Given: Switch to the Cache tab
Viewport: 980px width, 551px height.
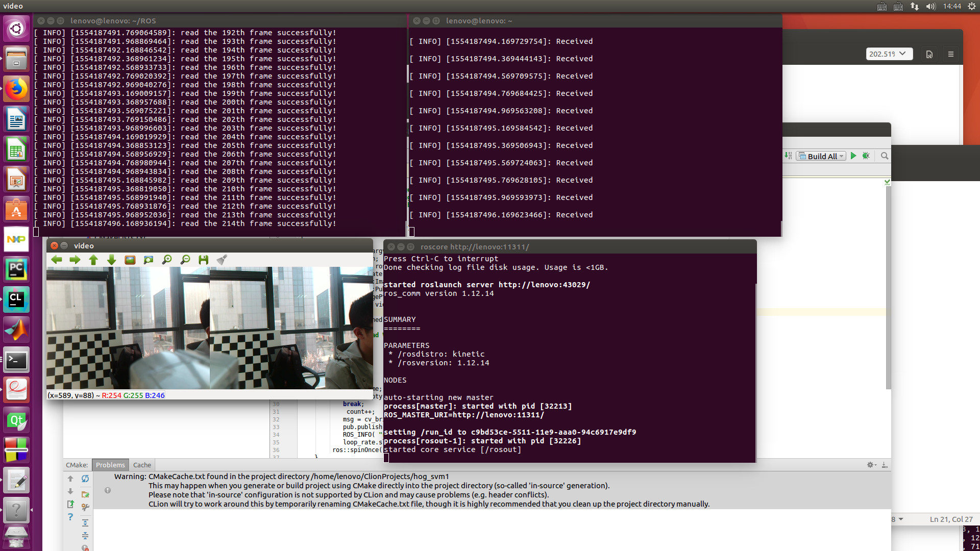Looking at the screenshot, I should click(142, 465).
